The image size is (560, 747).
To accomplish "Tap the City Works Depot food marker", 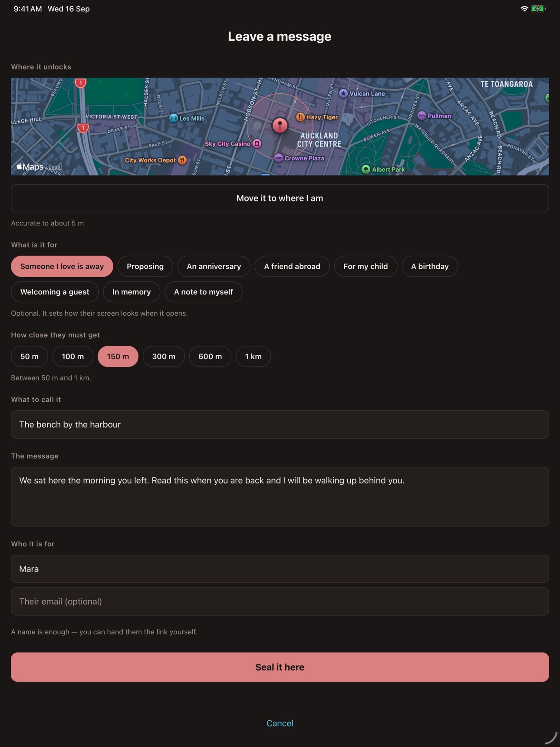I will pyautogui.click(x=182, y=160).
